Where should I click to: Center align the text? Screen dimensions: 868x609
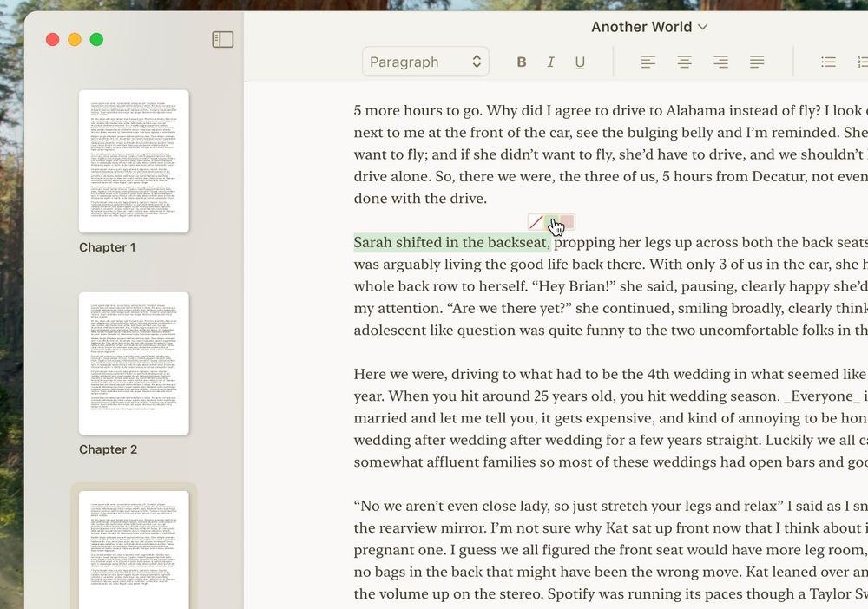pyautogui.click(x=684, y=62)
